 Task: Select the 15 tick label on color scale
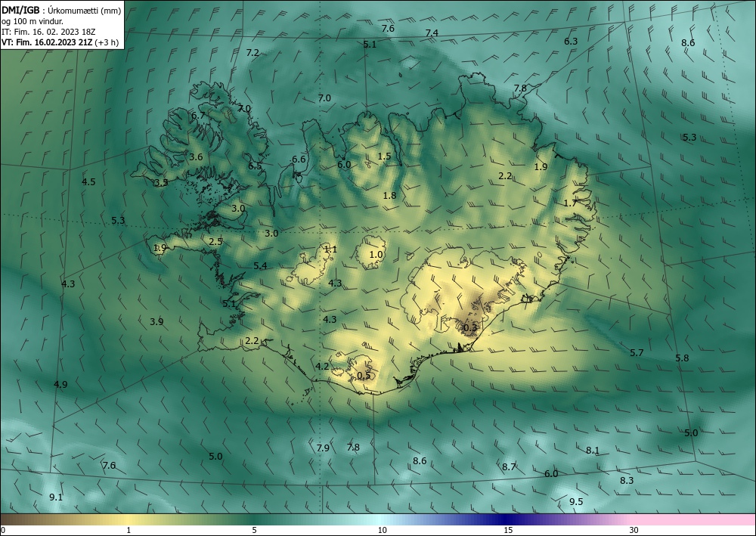[x=508, y=531]
